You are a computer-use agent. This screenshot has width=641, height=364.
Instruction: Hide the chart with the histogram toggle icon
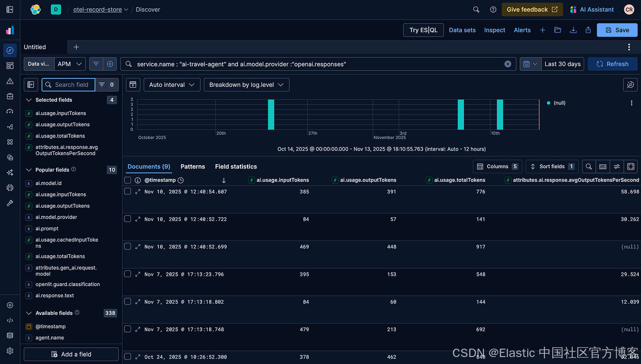click(x=133, y=84)
